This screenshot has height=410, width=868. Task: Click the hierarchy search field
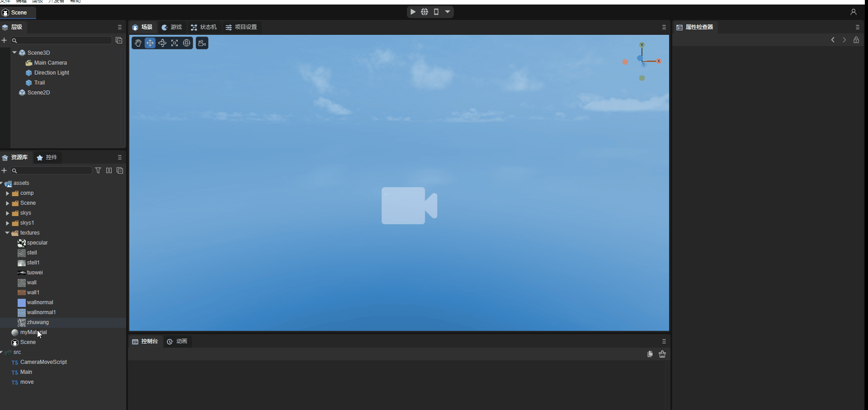[x=63, y=40]
